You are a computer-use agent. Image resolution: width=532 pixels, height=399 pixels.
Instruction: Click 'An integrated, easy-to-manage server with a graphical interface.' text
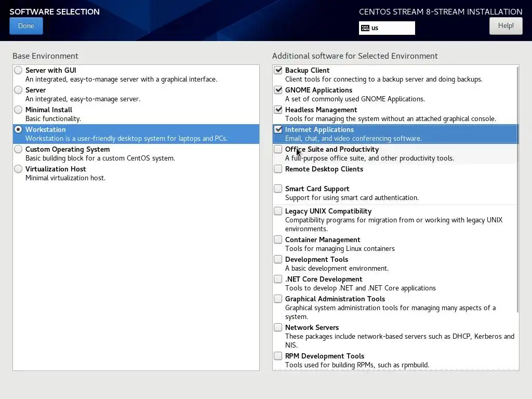pyautogui.click(x=121, y=79)
